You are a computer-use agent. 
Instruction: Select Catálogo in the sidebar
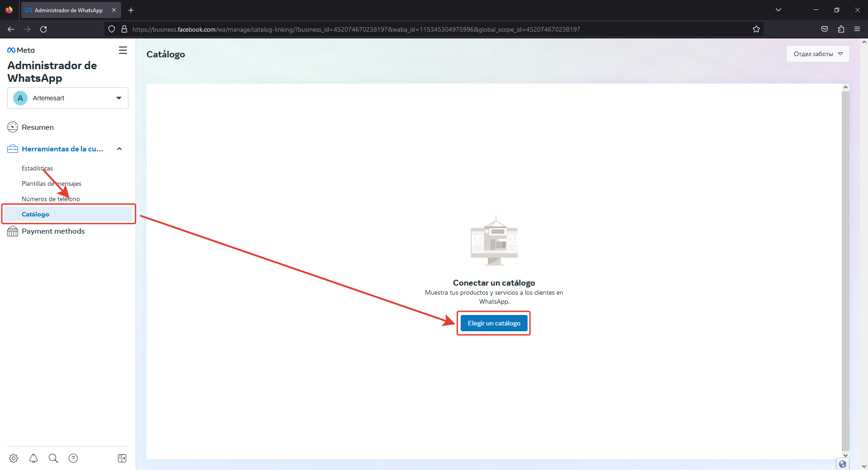click(68, 214)
